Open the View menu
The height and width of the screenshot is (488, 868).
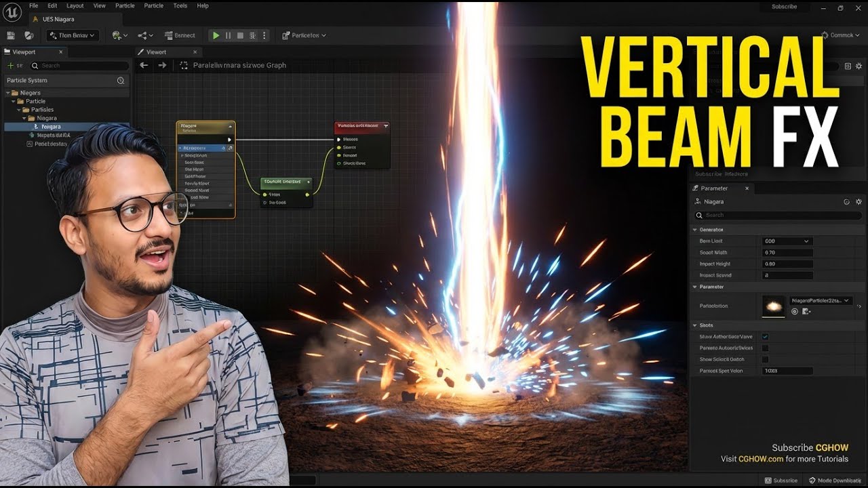[x=100, y=5]
